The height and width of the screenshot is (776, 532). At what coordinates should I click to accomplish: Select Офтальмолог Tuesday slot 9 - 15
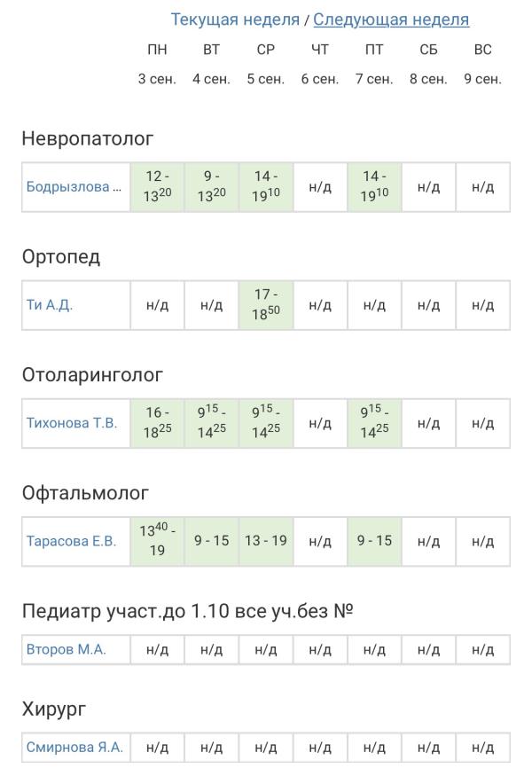[x=211, y=541]
